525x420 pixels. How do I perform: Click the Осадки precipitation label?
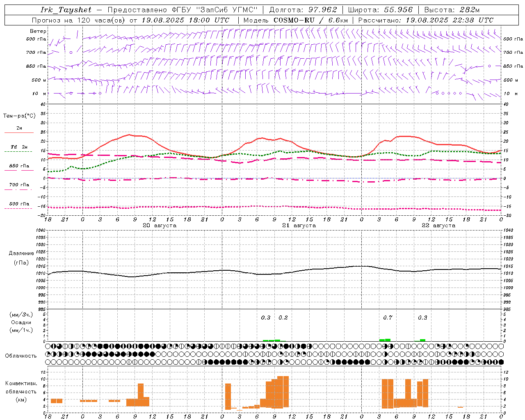coord(21,322)
